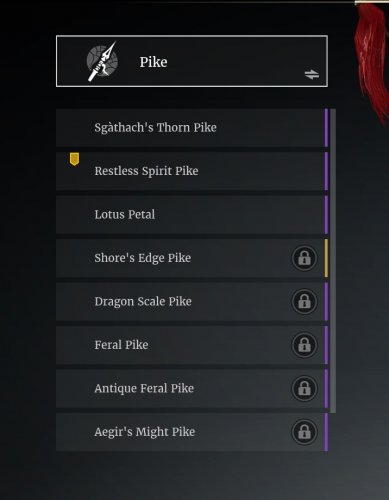The image size is (389, 500).
Task: Click the yellow bookmark badge on Restless Spirit Pike
Action: 74,159
